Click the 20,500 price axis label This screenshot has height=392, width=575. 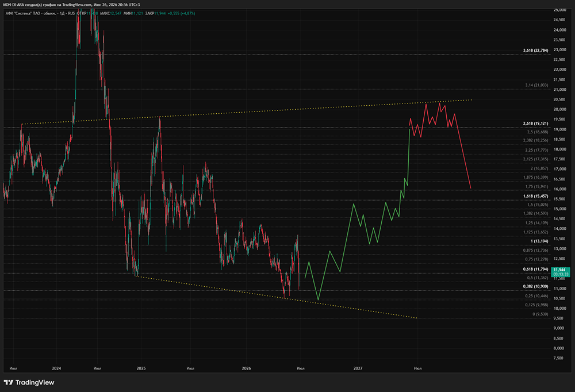(559, 99)
